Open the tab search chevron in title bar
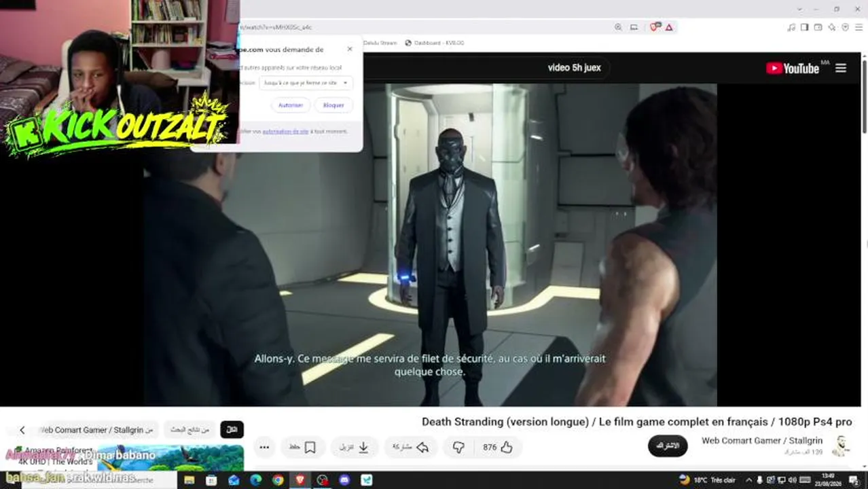This screenshot has height=489, width=868. coord(800,9)
